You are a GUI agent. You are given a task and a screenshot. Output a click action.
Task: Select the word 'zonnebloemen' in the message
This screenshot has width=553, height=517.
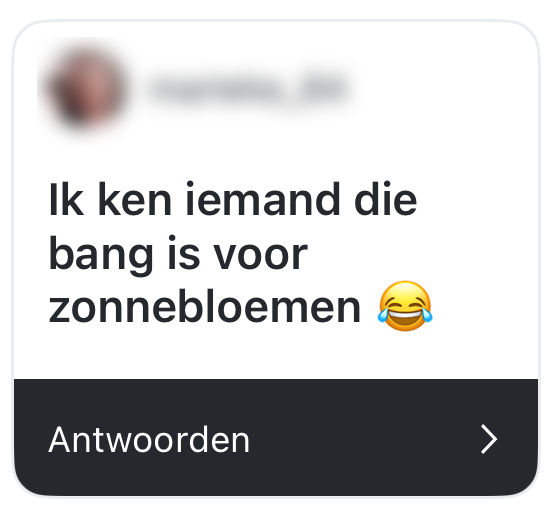(x=205, y=306)
